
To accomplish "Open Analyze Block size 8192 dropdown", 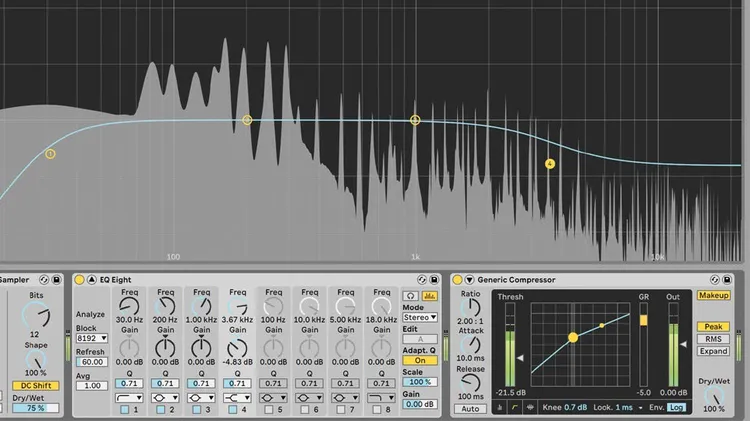I will 91,338.
